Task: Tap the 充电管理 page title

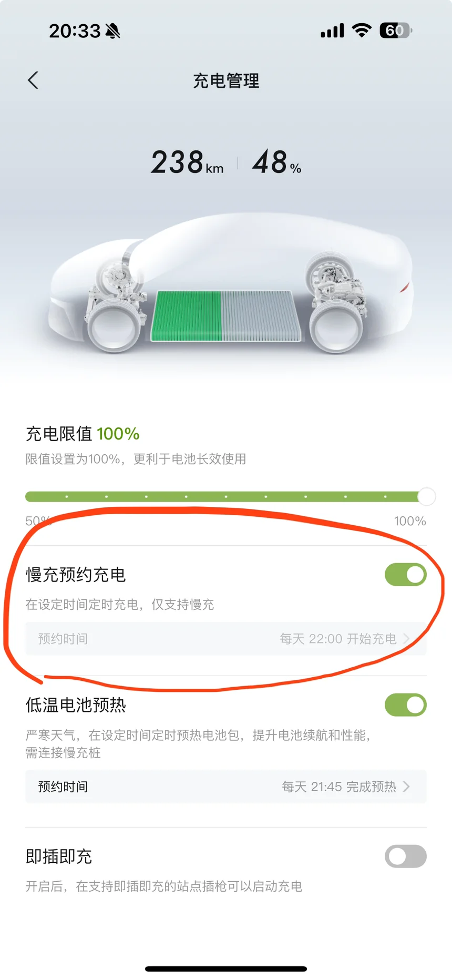Action: pos(226,81)
